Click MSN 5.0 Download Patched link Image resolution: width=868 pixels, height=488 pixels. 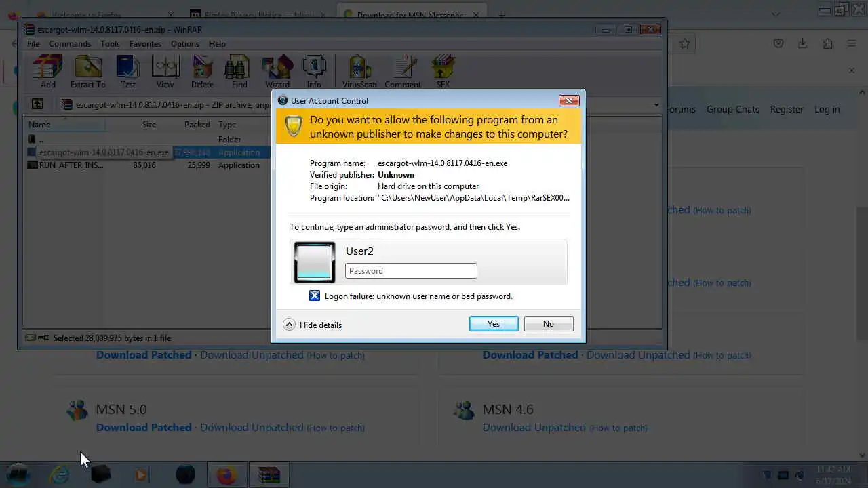click(x=144, y=428)
